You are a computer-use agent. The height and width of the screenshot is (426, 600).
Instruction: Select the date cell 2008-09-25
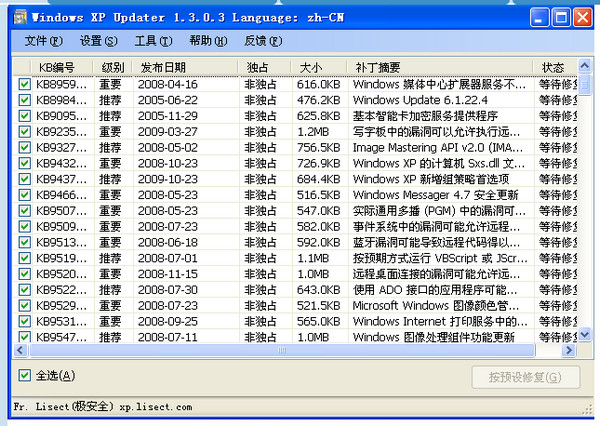coord(168,321)
